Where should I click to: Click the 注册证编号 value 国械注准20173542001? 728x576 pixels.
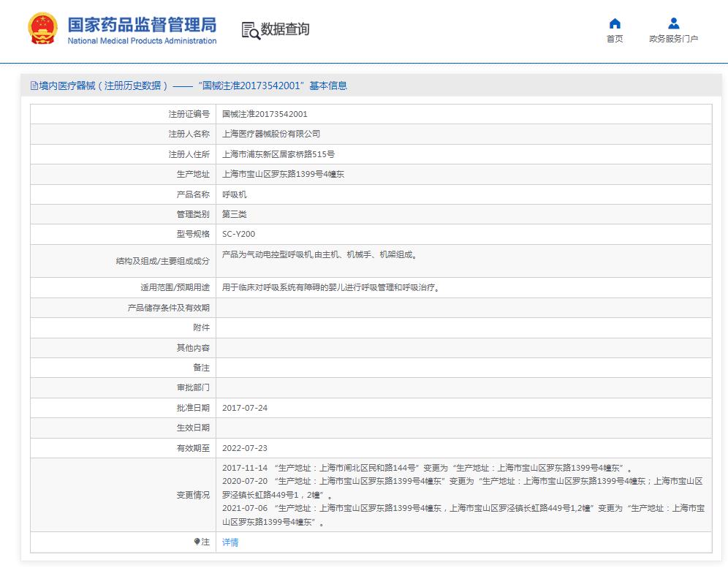pyautogui.click(x=265, y=114)
